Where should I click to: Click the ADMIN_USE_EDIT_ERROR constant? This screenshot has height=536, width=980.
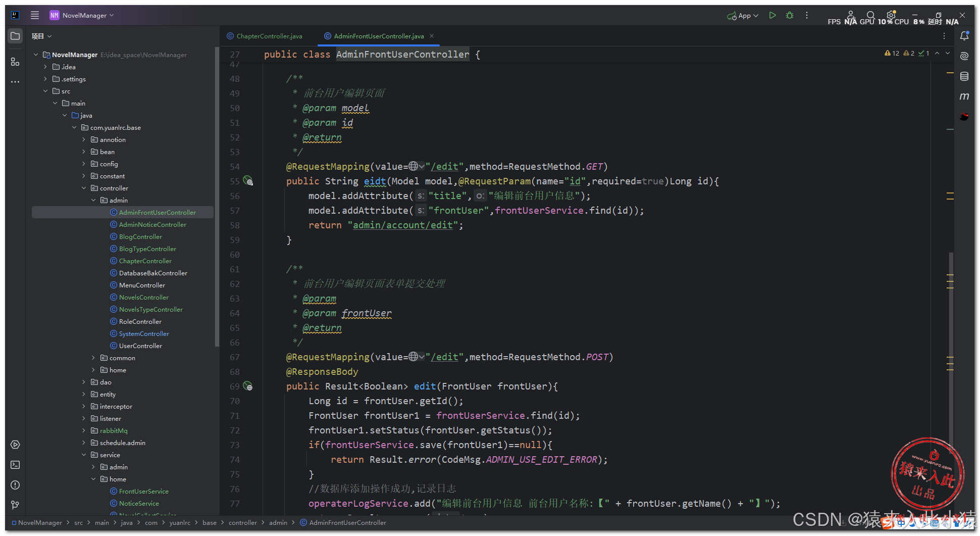541,459
